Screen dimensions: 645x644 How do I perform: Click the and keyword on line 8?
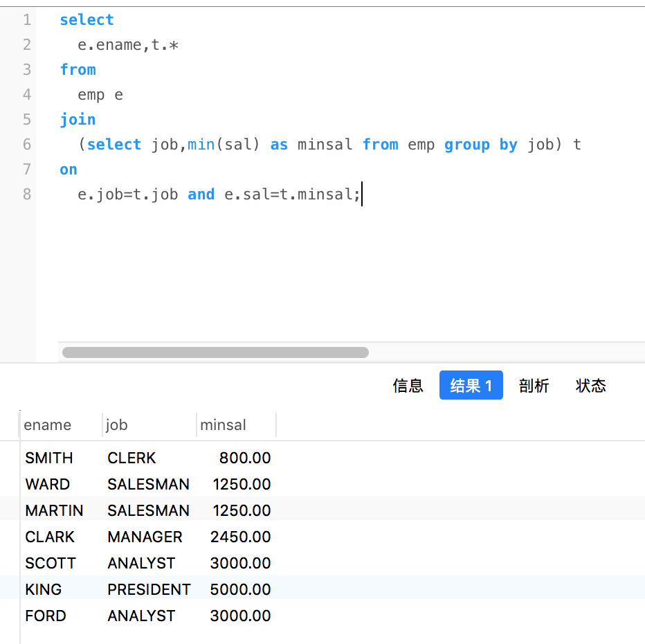coord(201,194)
